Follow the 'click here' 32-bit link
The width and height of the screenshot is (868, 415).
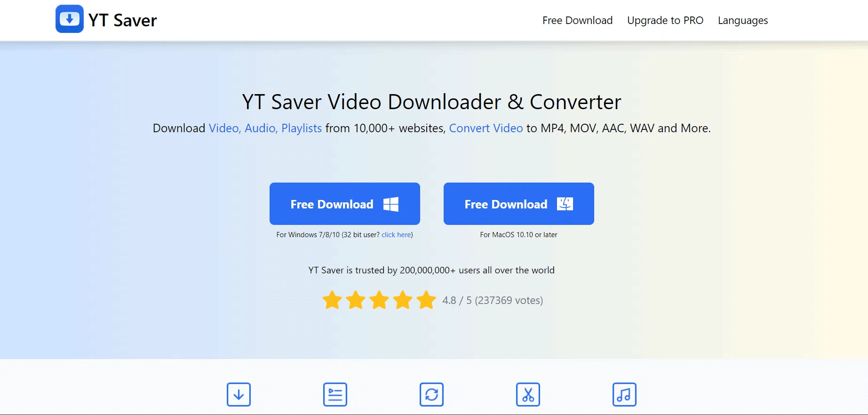click(396, 234)
